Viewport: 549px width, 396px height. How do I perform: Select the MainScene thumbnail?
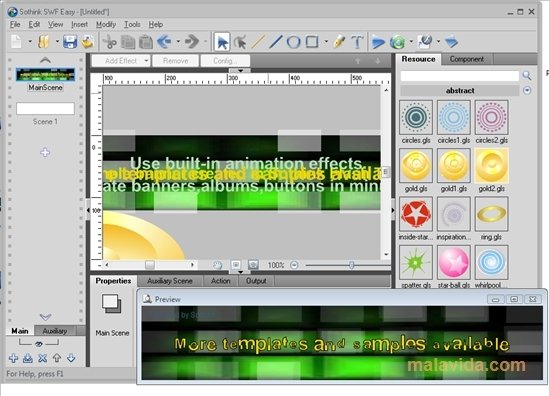[45, 75]
